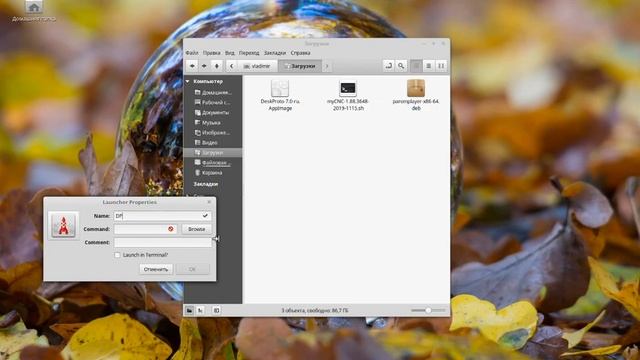Image resolution: width=640 pixels, height=360 pixels.
Task: Open Файловая система in sidebar
Action: point(213,162)
